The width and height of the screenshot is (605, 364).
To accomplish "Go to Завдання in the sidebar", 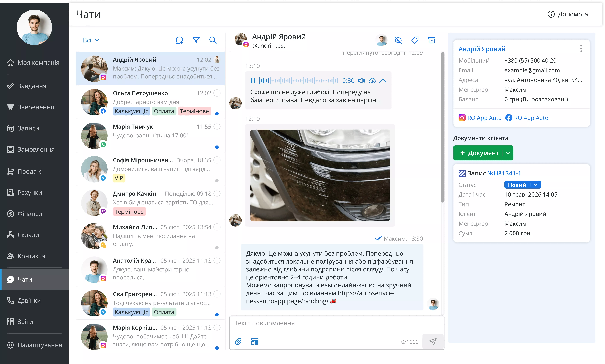I will (34, 86).
